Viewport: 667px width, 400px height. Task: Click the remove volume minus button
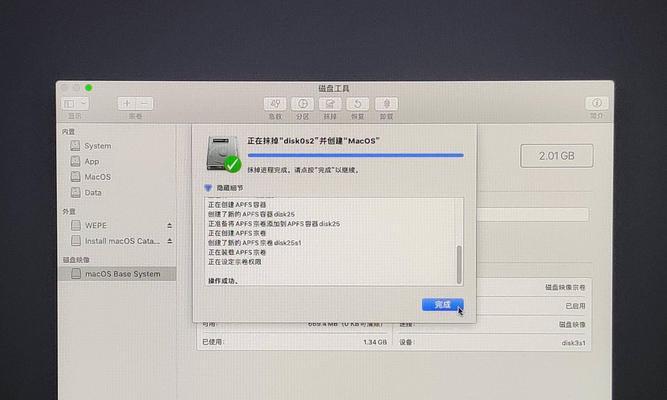(144, 103)
